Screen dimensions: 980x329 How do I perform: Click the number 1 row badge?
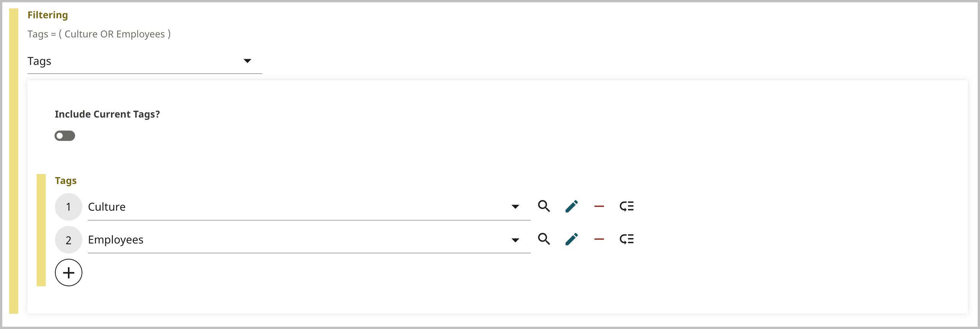[x=69, y=206]
